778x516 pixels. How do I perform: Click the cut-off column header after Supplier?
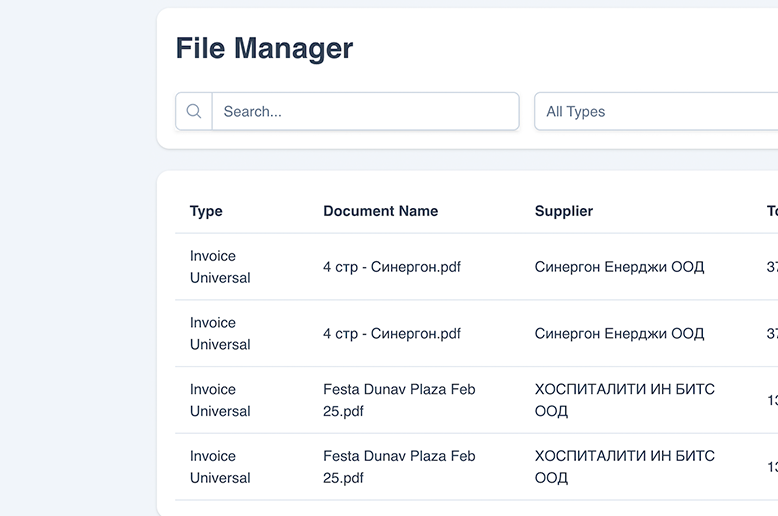772,211
